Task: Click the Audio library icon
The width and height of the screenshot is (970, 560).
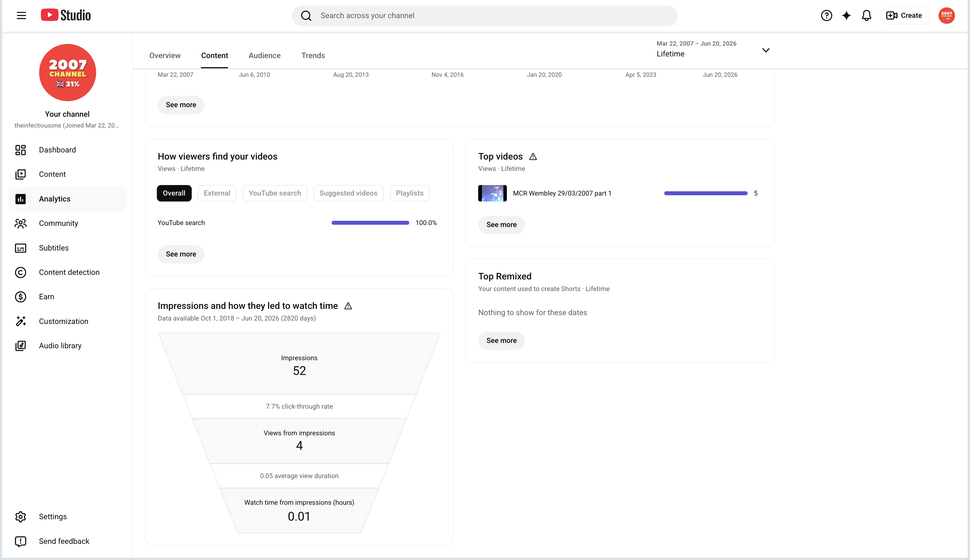Action: point(20,346)
